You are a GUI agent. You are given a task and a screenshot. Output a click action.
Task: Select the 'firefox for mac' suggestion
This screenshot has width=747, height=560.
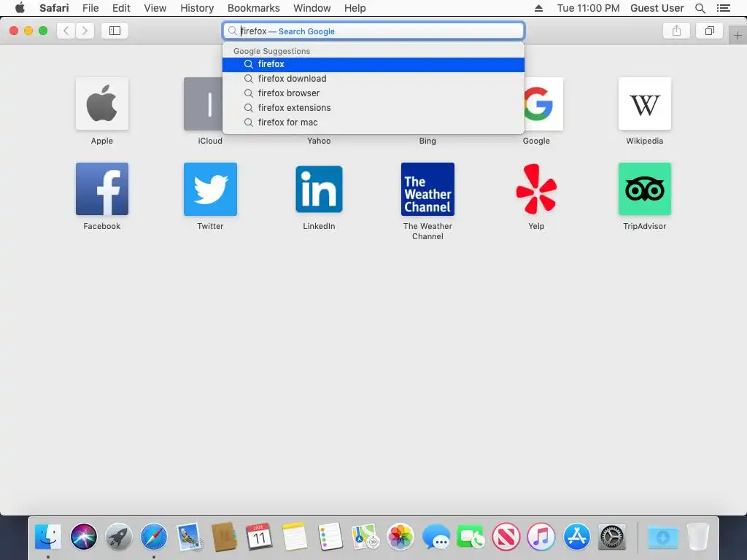click(373, 122)
